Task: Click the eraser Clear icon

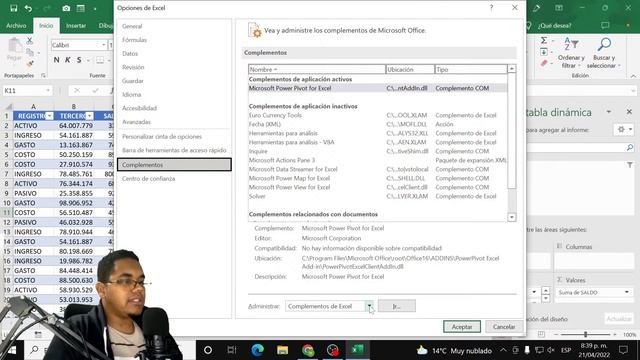Action: click(x=544, y=63)
